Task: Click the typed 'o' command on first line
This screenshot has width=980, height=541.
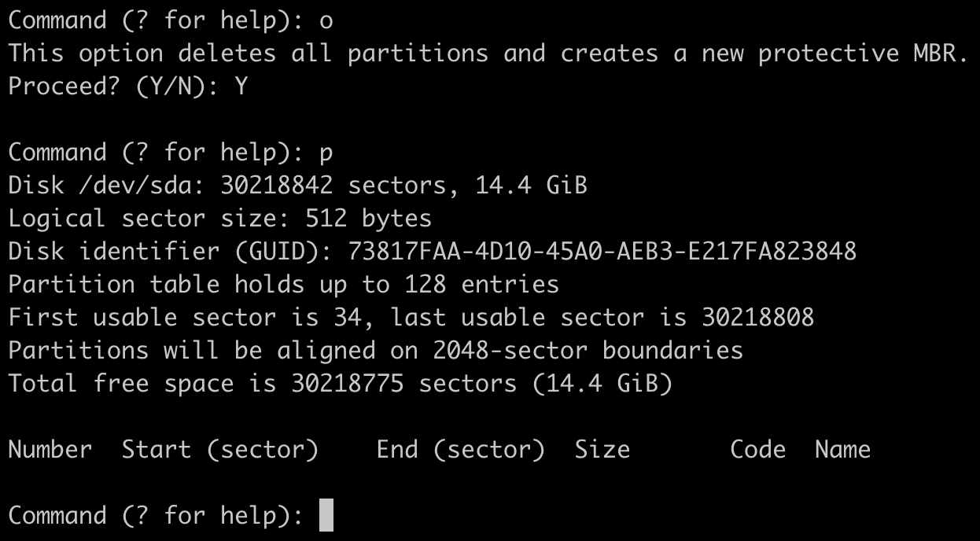Action: click(326, 20)
